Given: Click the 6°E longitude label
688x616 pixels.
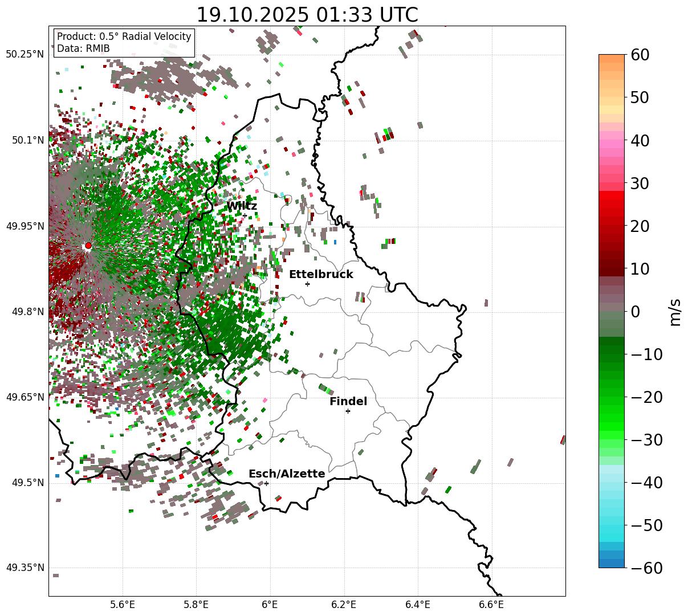Looking at the screenshot, I should [x=270, y=605].
